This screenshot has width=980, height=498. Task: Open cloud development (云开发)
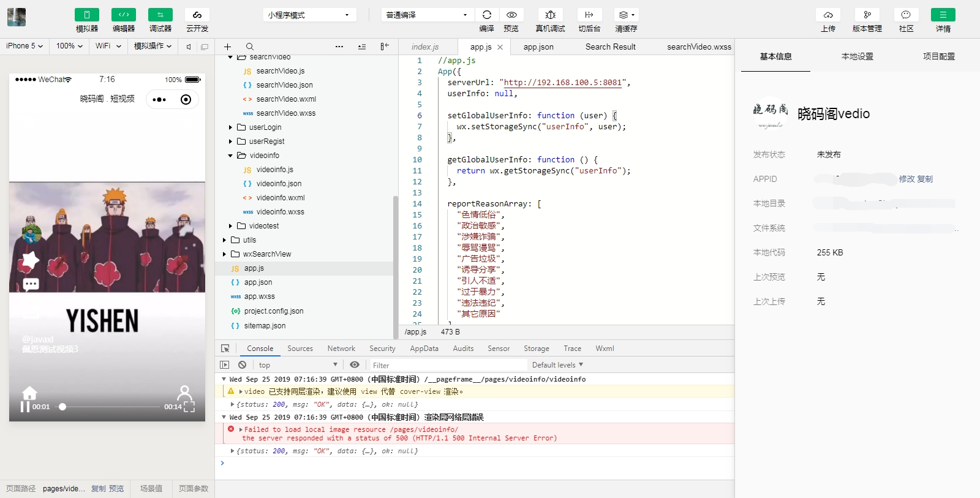click(197, 15)
